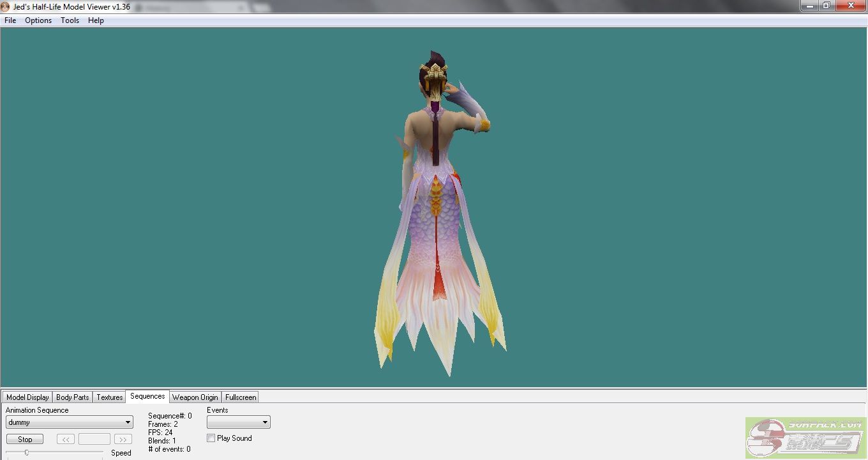
Task: Click the frame number input field
Action: click(94, 440)
